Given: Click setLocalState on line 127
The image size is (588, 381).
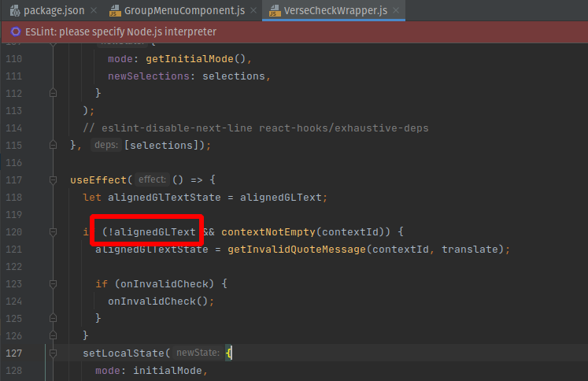Looking at the screenshot, I should [124, 353].
